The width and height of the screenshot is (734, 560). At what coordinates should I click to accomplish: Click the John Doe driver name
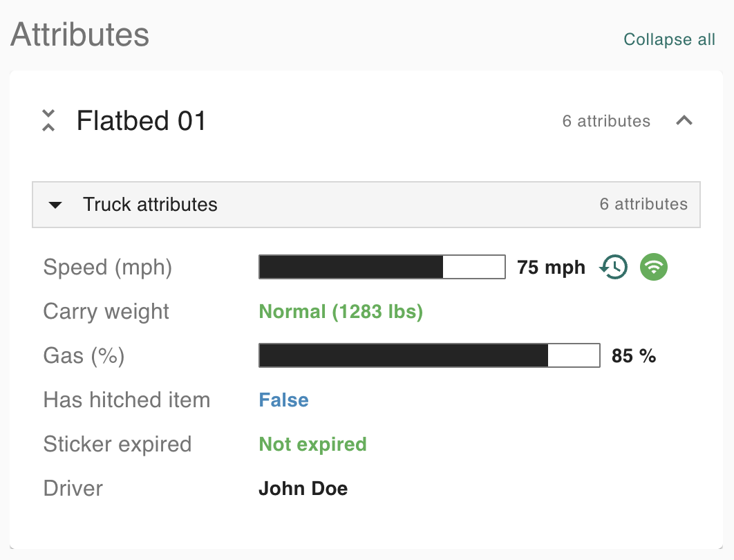click(x=303, y=489)
